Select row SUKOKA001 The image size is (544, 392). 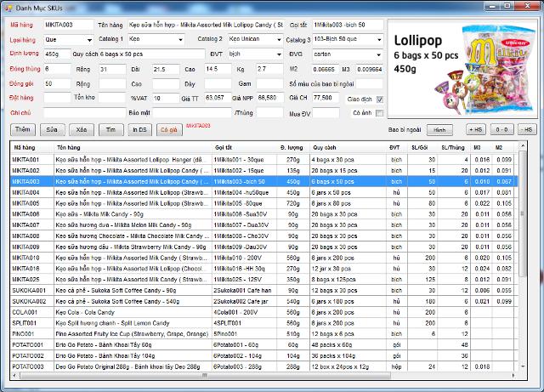coord(264,290)
